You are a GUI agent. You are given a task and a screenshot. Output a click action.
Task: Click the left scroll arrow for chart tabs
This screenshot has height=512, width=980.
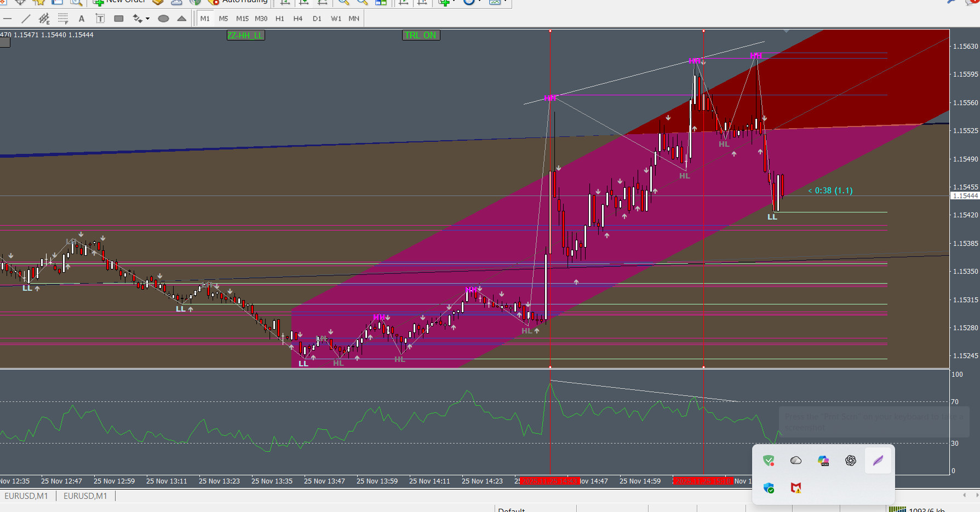click(x=965, y=495)
